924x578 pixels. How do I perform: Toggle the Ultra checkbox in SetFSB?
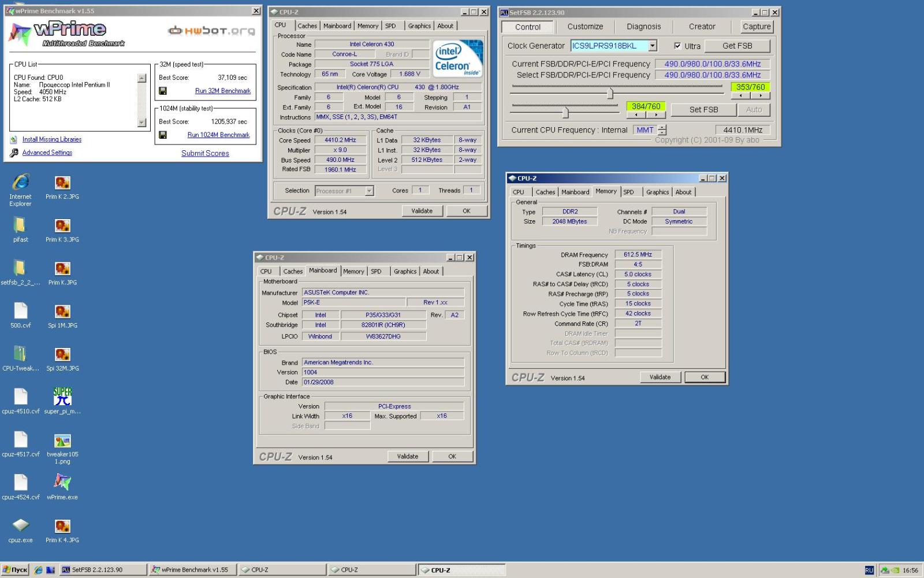(677, 46)
